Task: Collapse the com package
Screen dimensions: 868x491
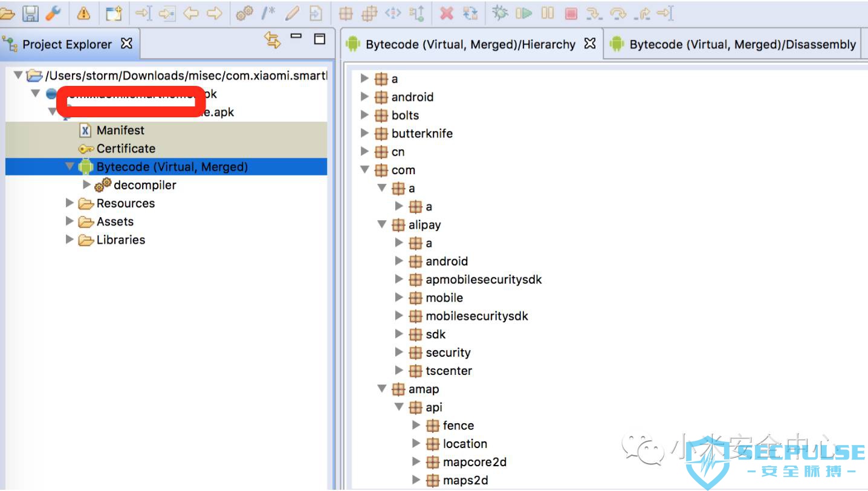Action: pos(365,170)
